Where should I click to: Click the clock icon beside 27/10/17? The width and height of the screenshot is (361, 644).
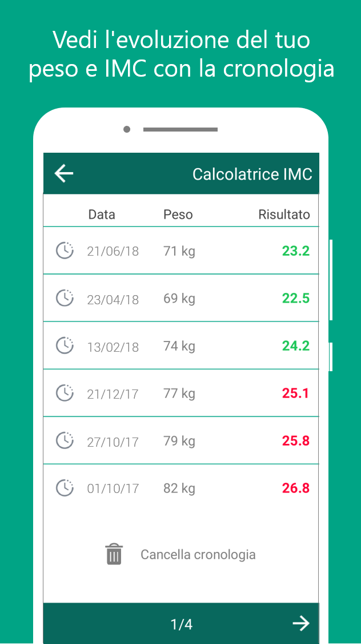point(65,441)
